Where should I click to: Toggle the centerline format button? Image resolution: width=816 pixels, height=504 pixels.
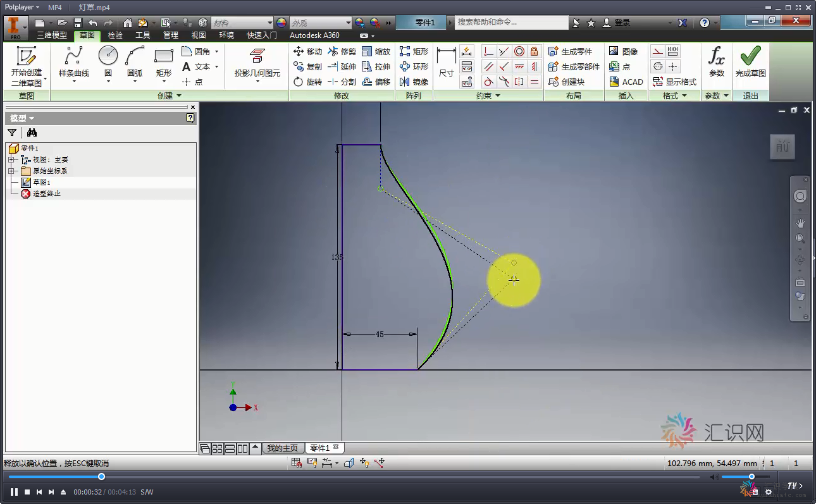pyautogui.click(x=658, y=66)
